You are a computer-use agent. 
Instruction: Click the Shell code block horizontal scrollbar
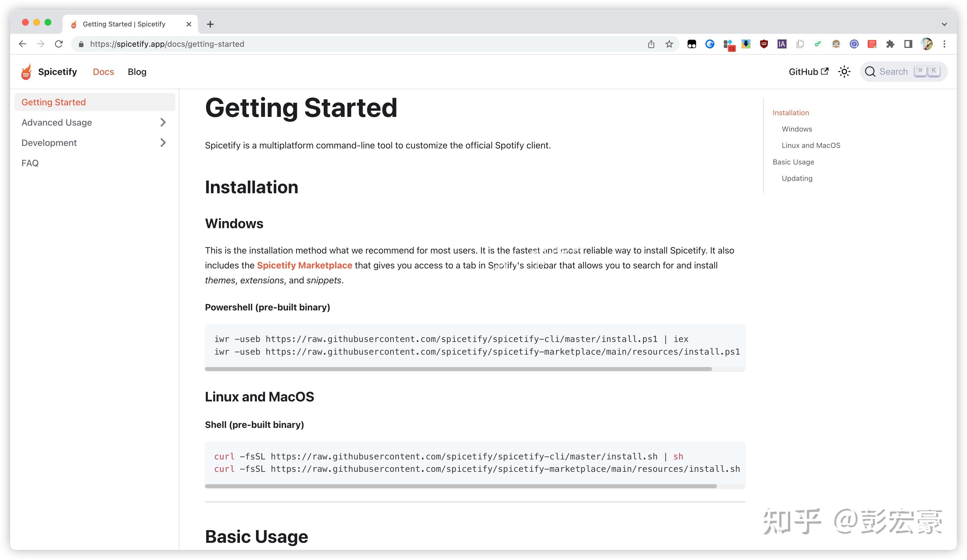pos(460,486)
